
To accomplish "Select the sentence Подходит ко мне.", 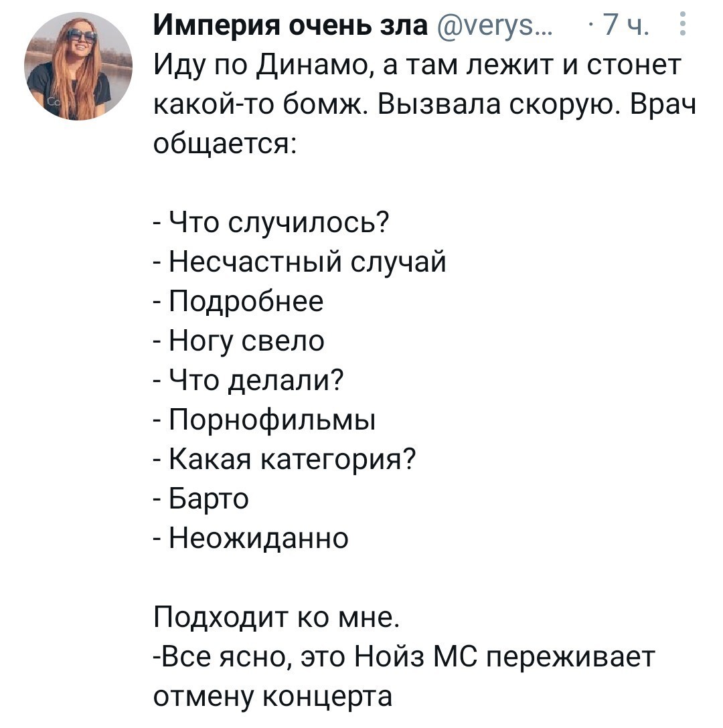I will [276, 617].
